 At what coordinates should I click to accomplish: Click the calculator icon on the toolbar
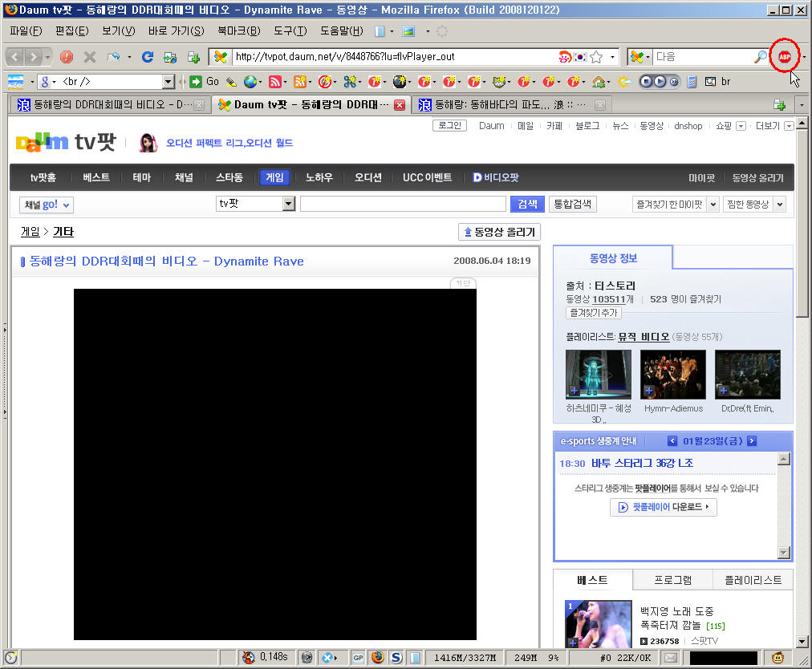[692, 81]
